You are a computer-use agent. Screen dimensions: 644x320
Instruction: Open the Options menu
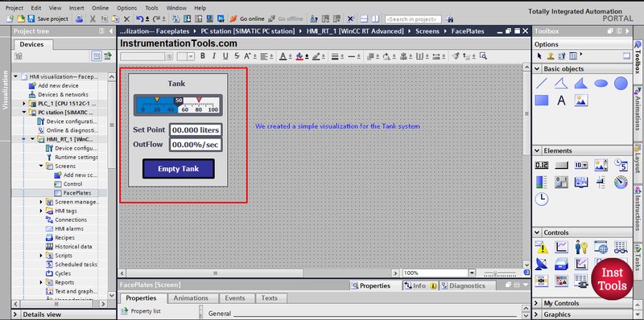coord(127,8)
